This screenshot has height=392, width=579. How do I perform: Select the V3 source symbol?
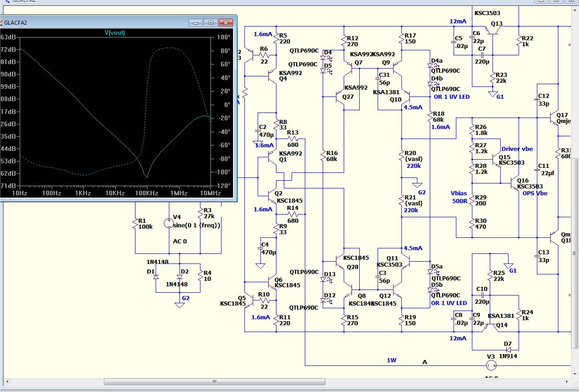(491, 365)
